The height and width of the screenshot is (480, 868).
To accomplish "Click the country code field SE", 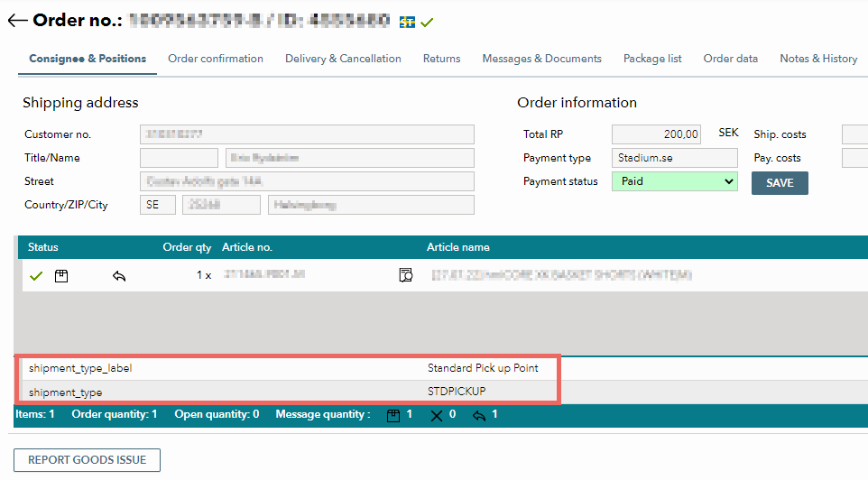I will [x=158, y=205].
